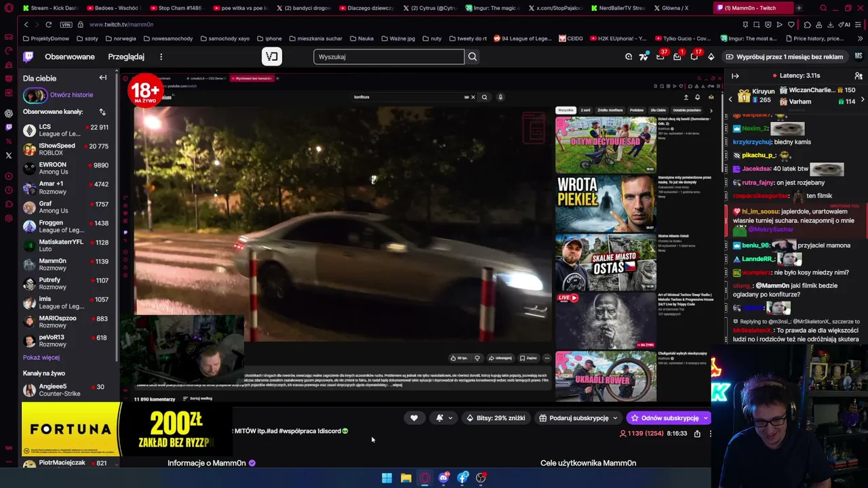This screenshot has width=868, height=488.
Task: Open the Przeglądaj navigation item
Action: click(126, 57)
